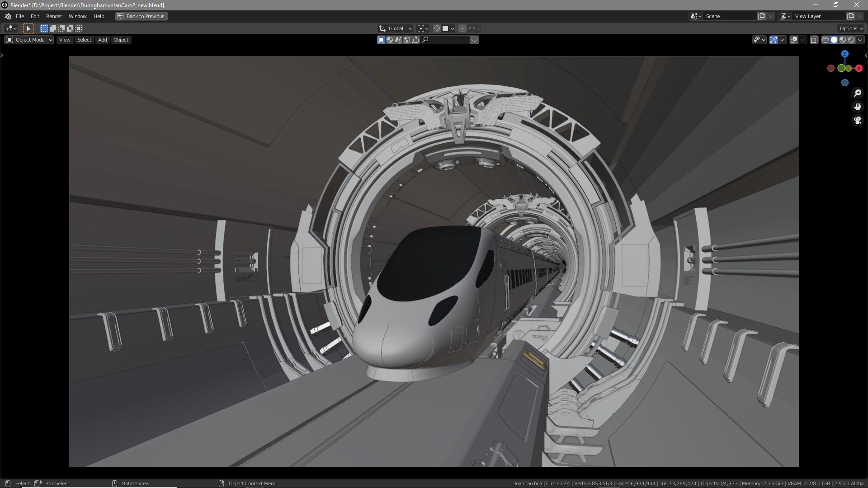Add a new view layer icon
868x488 pixels.
click(x=850, y=16)
